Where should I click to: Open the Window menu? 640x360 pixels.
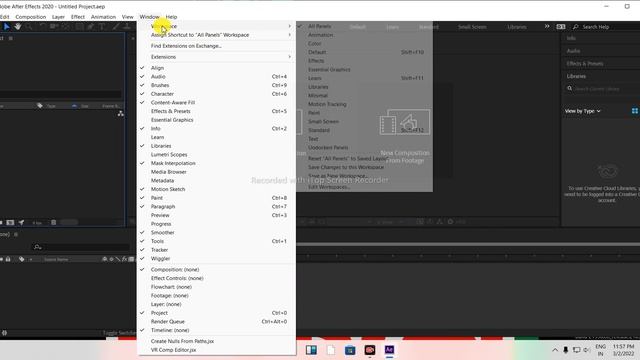pyautogui.click(x=149, y=17)
